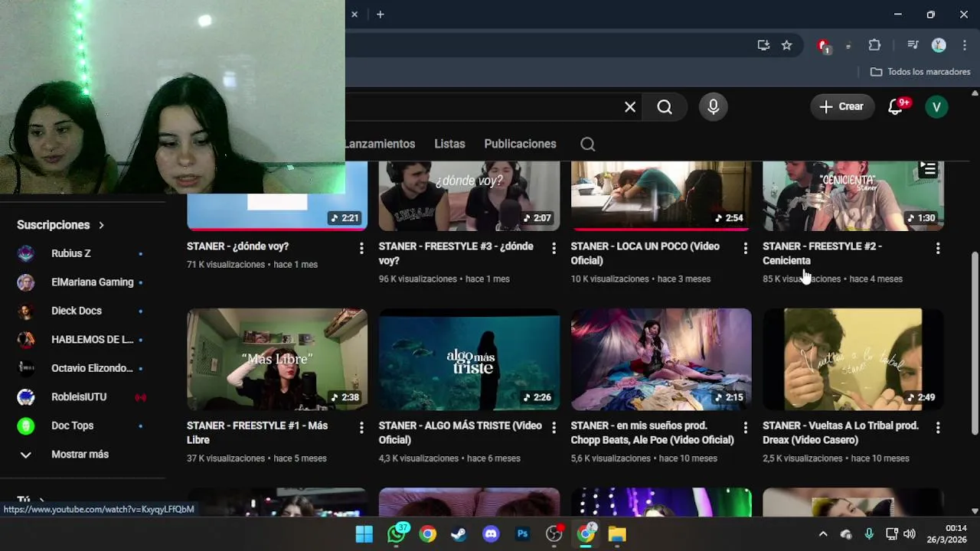Play en mis sueños thumbnail
980x551 pixels.
click(661, 360)
